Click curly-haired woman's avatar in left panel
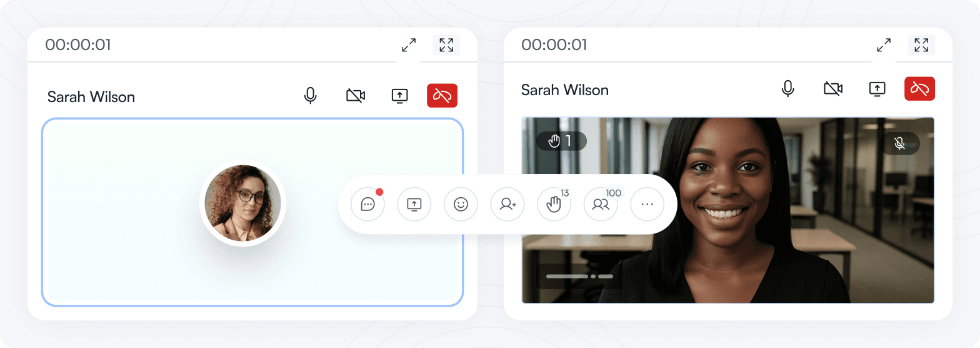This screenshot has width=980, height=348. [x=242, y=203]
